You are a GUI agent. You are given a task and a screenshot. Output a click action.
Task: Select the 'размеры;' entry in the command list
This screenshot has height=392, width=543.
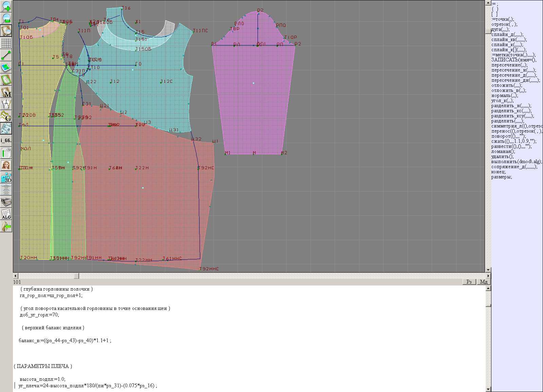[x=501, y=177]
